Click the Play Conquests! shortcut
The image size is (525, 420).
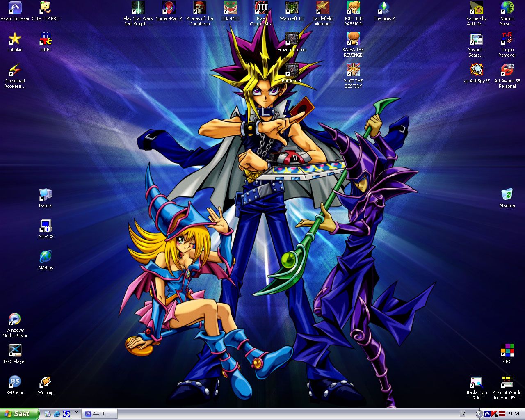point(261,14)
